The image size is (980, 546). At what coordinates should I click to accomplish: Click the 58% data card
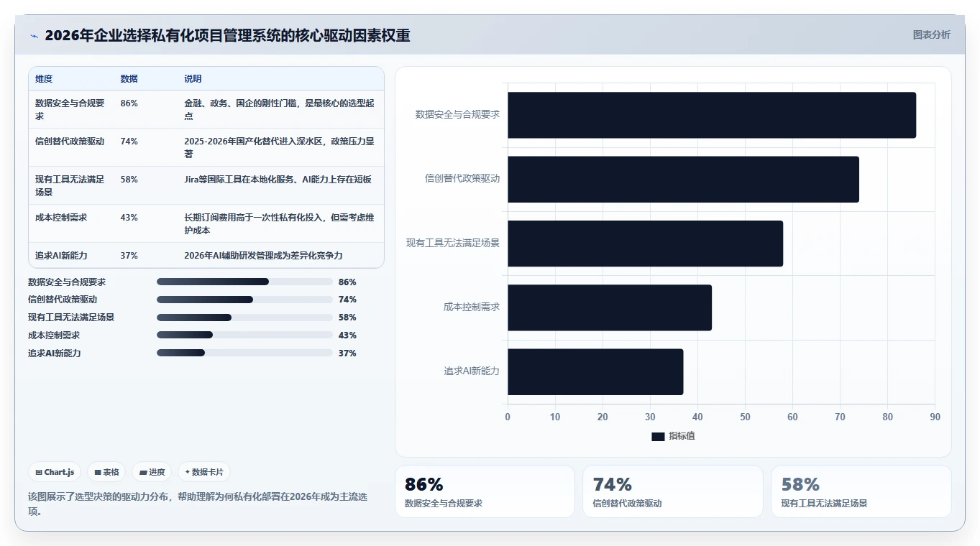pos(861,491)
